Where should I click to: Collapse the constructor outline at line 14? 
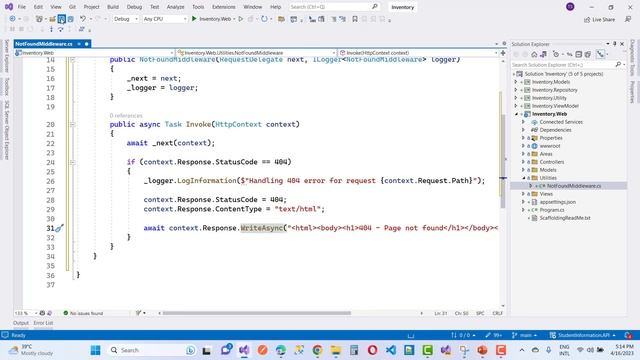point(72,60)
